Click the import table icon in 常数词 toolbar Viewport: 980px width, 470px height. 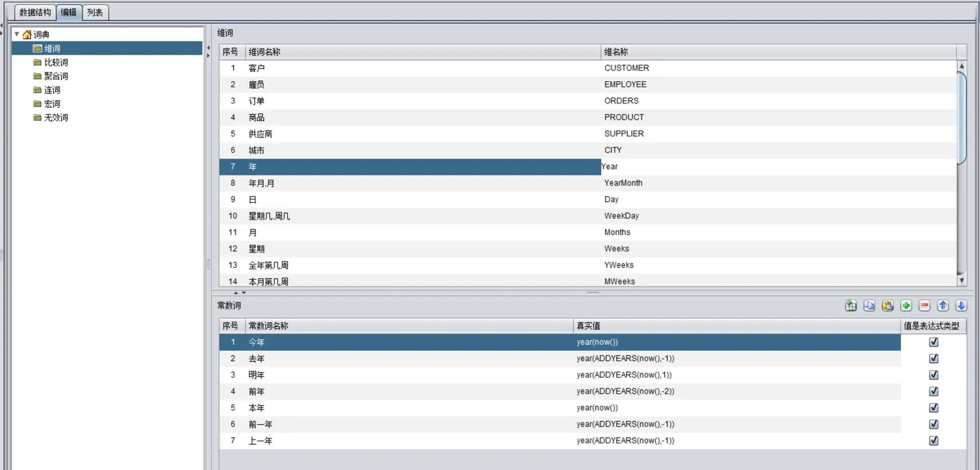point(850,306)
